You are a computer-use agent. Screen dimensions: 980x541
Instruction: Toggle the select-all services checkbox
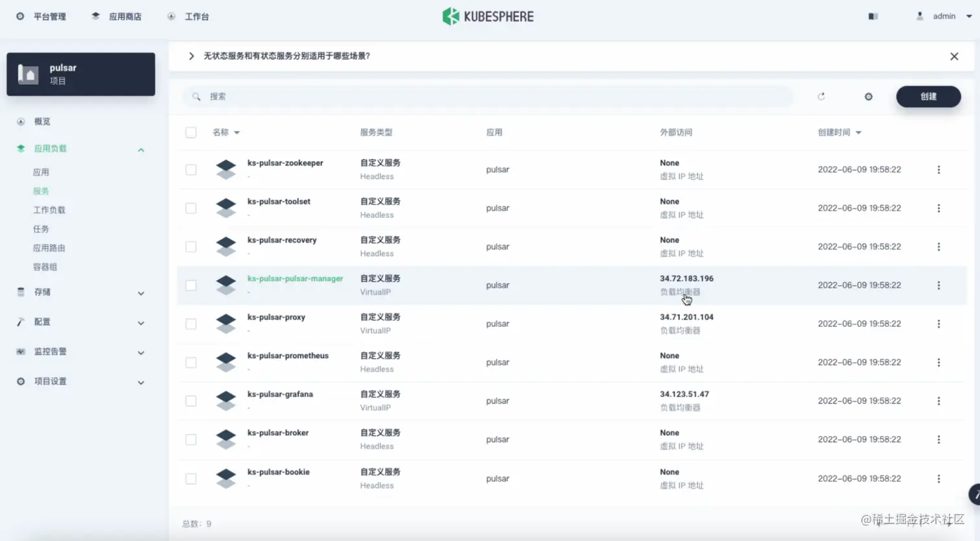tap(191, 132)
